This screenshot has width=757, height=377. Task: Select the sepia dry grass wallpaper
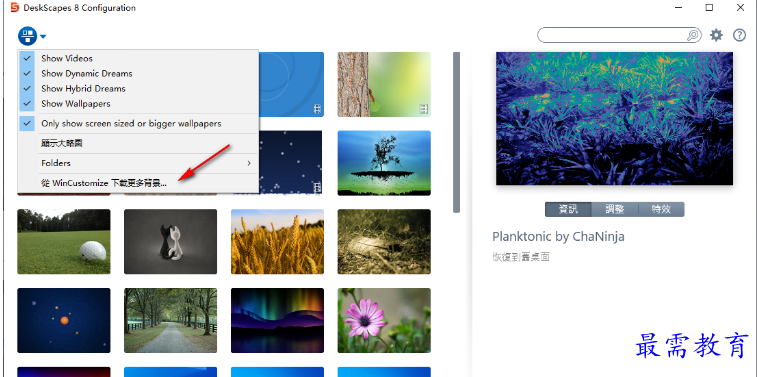point(384,241)
